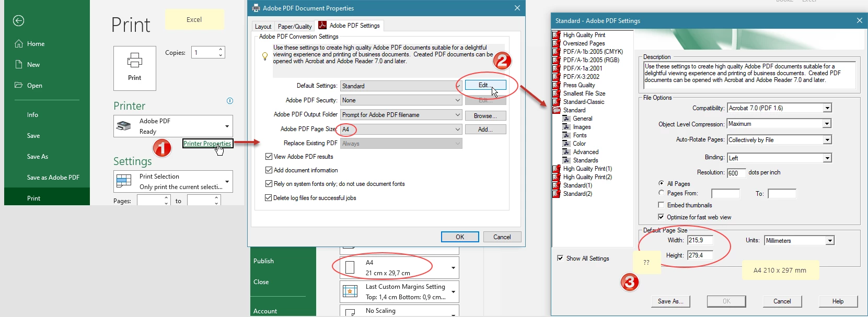
Task: Click Edit button next to Default Settings
Action: (484, 85)
